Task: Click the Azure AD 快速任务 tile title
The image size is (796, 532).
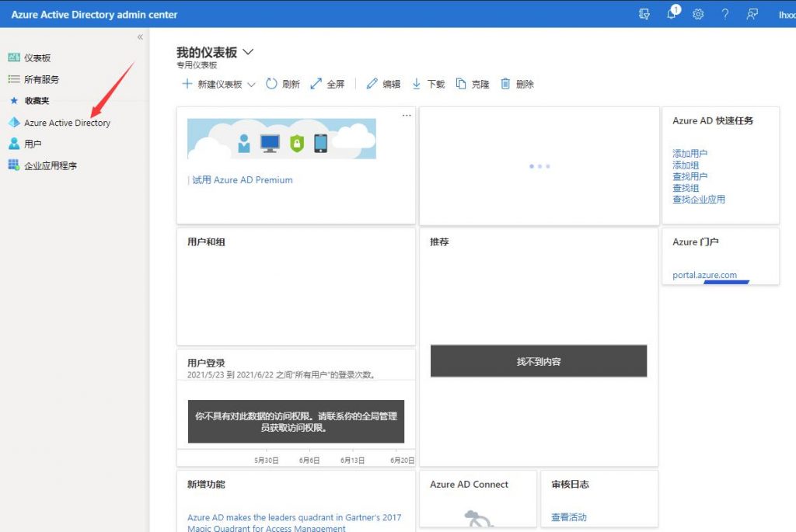Action: (713, 120)
